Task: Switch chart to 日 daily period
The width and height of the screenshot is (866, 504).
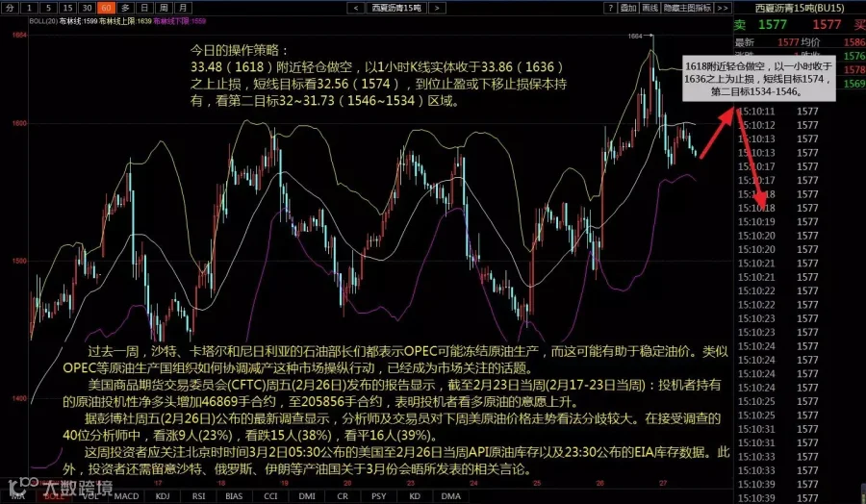Action: (x=144, y=8)
